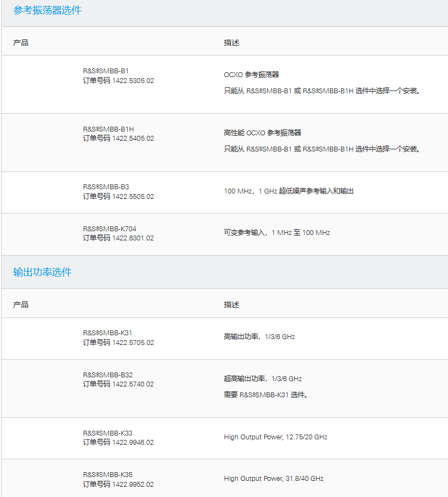Open the R&S®SMBB-B1H product entry
The height and width of the screenshot is (497, 448).
(108, 129)
